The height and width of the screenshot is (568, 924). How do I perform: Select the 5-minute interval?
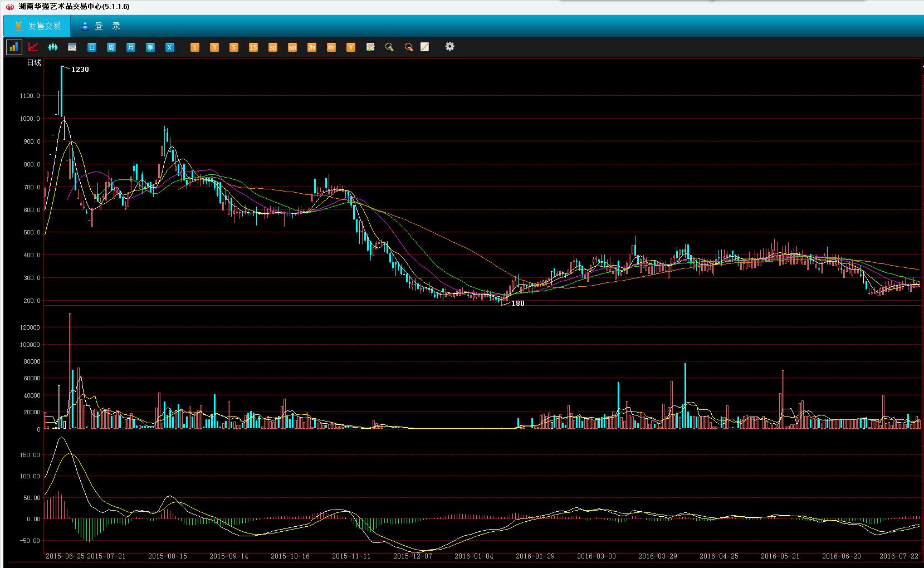[234, 47]
